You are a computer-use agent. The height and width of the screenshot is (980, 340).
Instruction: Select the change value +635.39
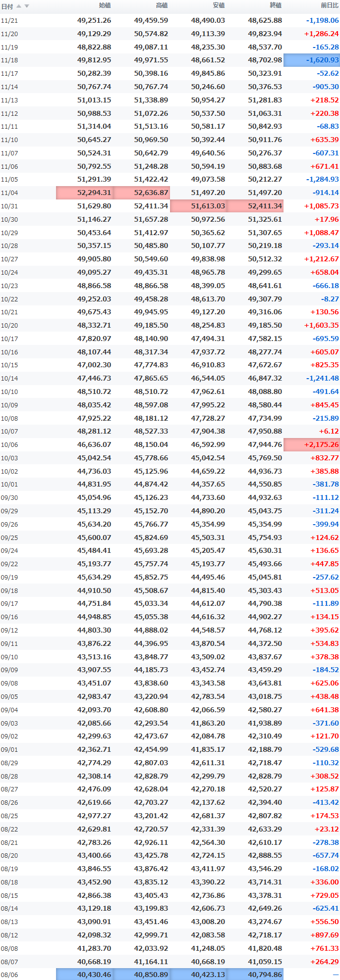(x=325, y=140)
